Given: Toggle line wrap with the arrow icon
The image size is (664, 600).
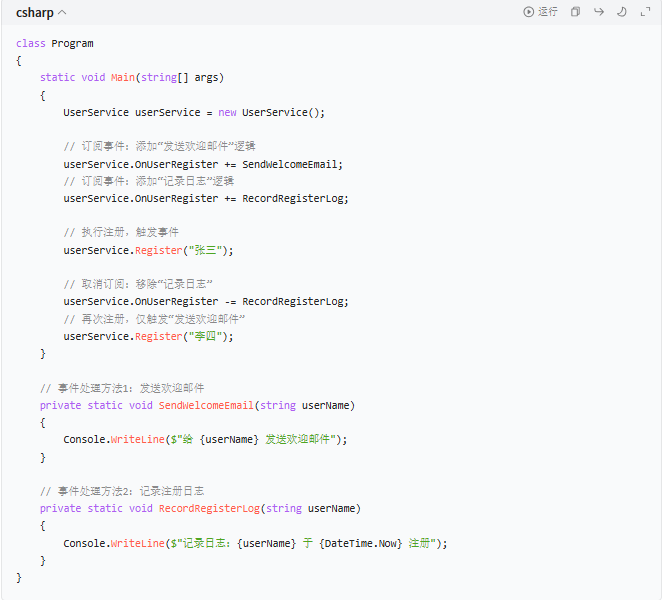Looking at the screenshot, I should [x=598, y=12].
